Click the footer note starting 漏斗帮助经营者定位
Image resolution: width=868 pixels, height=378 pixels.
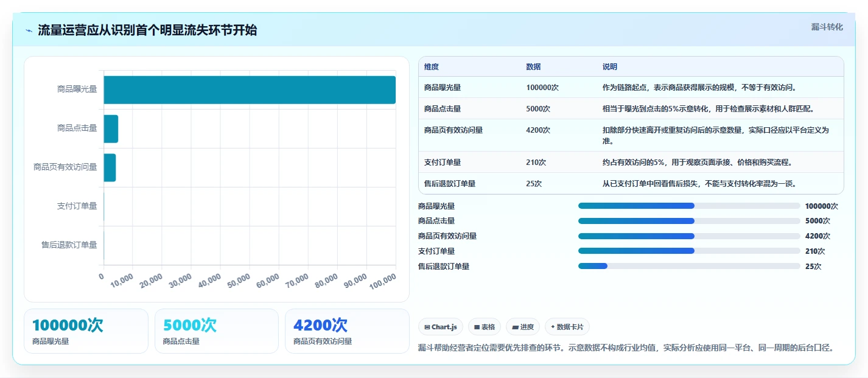click(x=626, y=348)
